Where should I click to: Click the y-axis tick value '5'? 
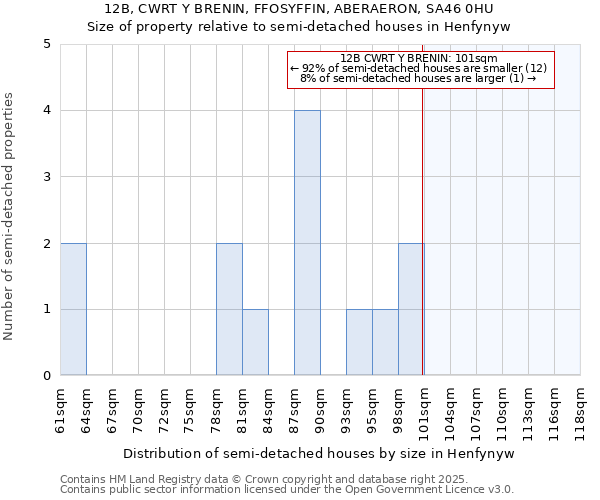click(x=47, y=44)
